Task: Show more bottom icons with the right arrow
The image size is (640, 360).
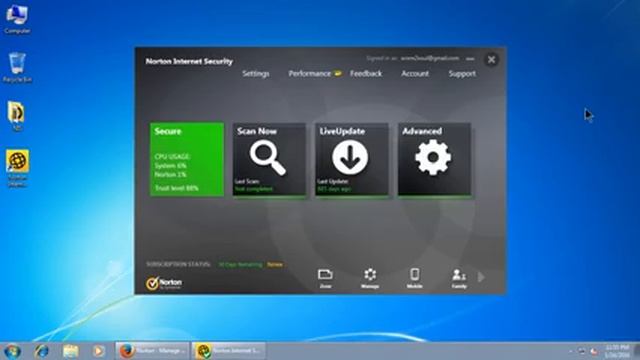Action: (481, 277)
